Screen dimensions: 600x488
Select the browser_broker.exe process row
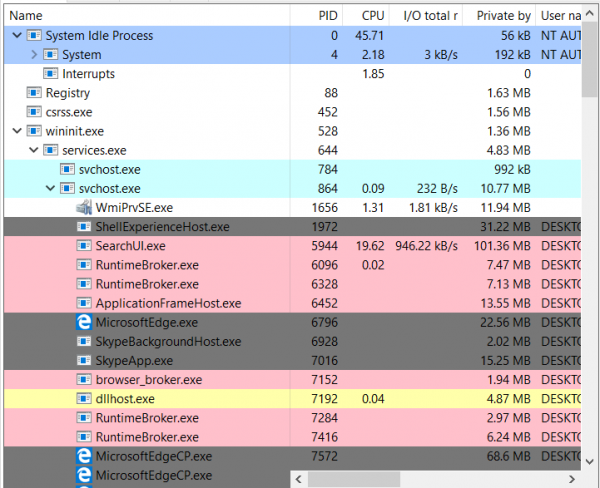point(148,379)
